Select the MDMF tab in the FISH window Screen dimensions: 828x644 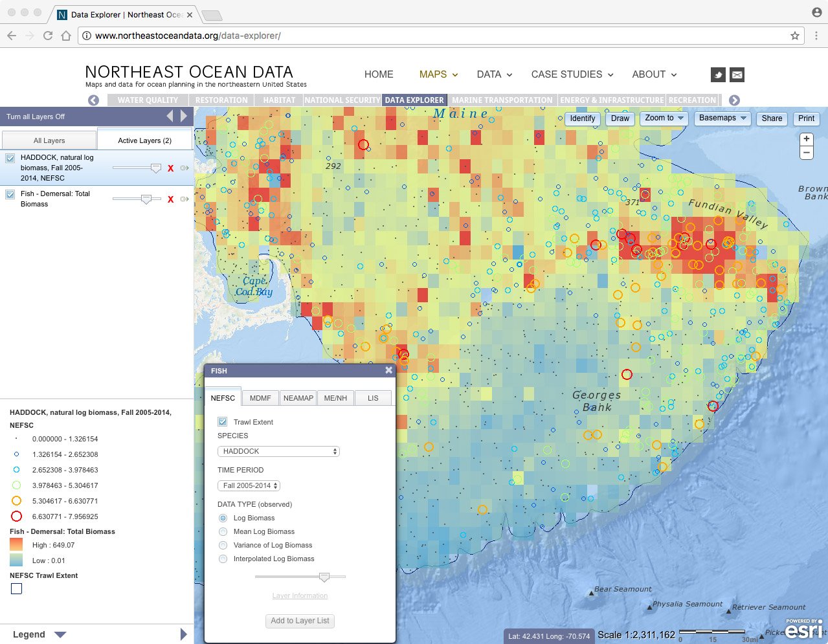tap(260, 398)
